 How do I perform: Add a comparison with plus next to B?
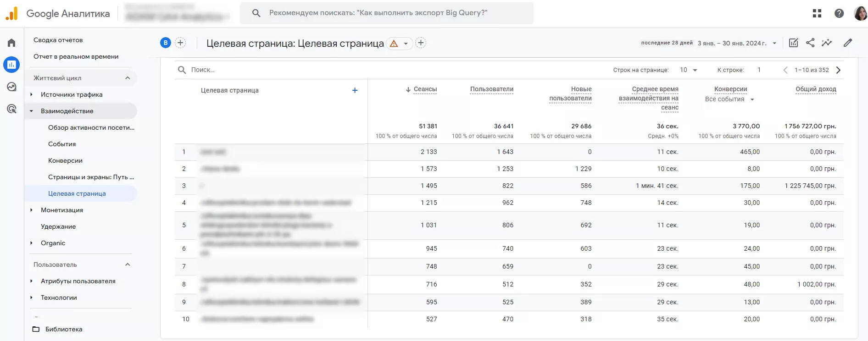click(x=180, y=43)
